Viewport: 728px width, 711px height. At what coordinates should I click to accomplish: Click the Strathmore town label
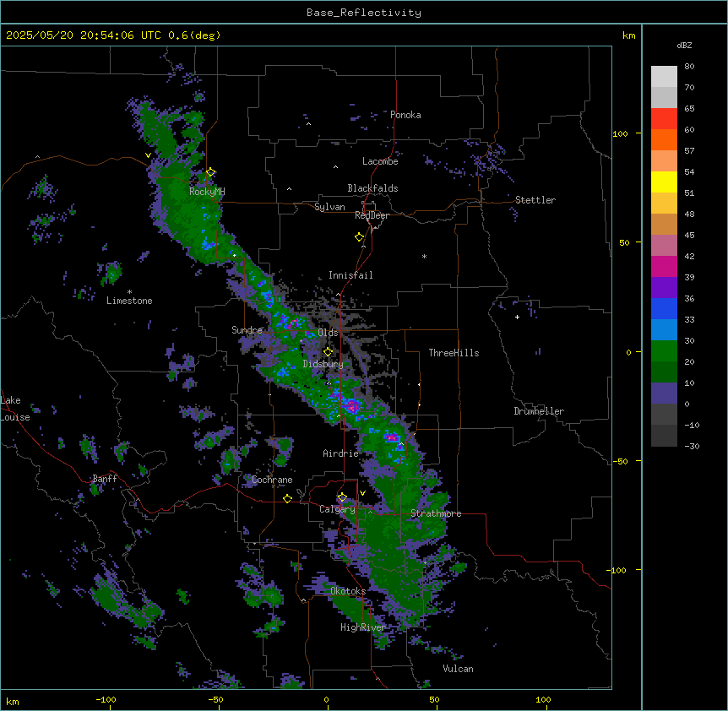[436, 513]
